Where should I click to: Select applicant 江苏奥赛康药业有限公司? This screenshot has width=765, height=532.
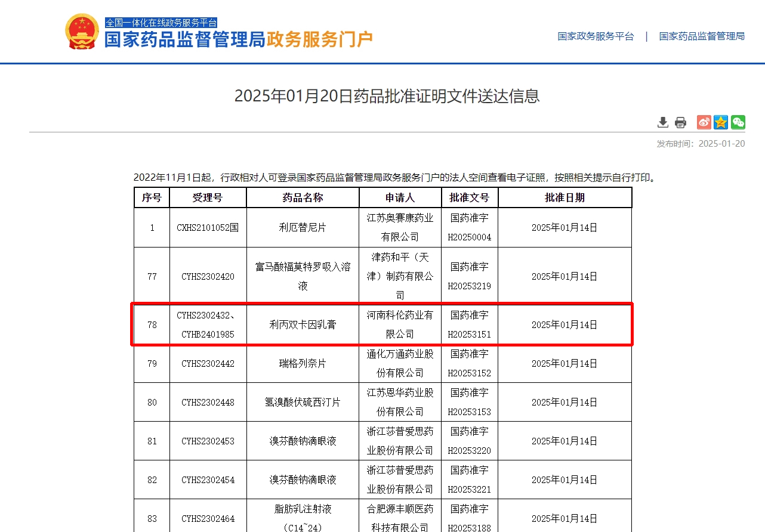click(x=400, y=228)
